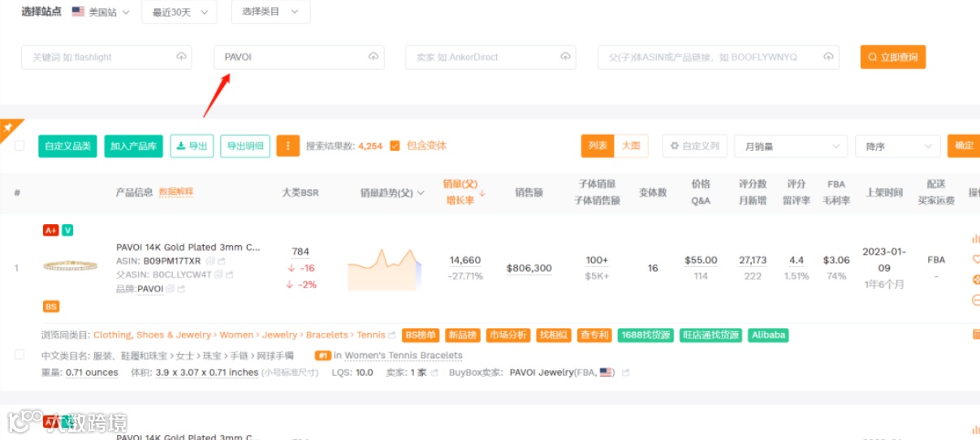The image size is (980, 440).
Task: Click the 1688找货源 sourcing button
Action: click(645, 335)
